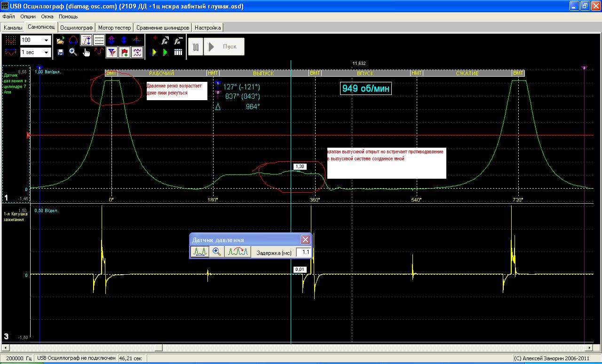Click the next-cycle waveform button in Датчик давления
602x364 pixels.
238,252
